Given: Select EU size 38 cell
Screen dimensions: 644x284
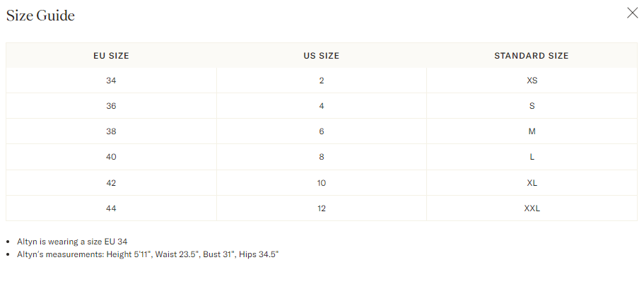Looking at the screenshot, I should pyautogui.click(x=111, y=131).
